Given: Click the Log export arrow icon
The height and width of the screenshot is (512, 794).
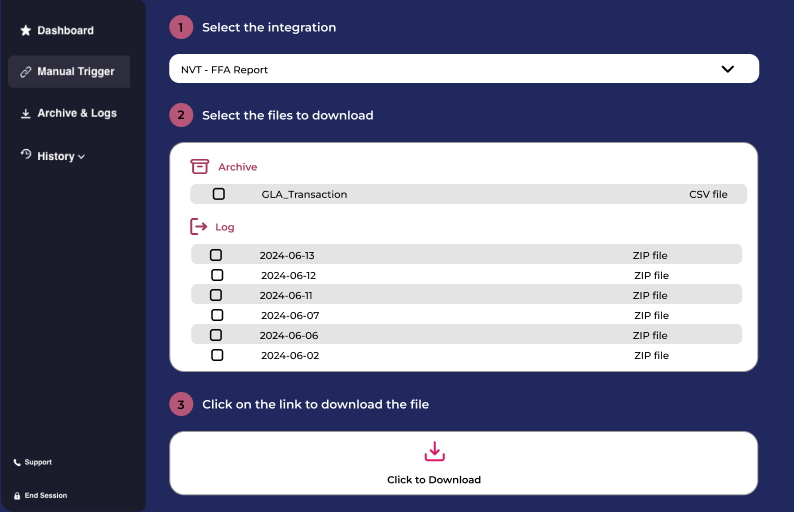Looking at the screenshot, I should (x=198, y=226).
